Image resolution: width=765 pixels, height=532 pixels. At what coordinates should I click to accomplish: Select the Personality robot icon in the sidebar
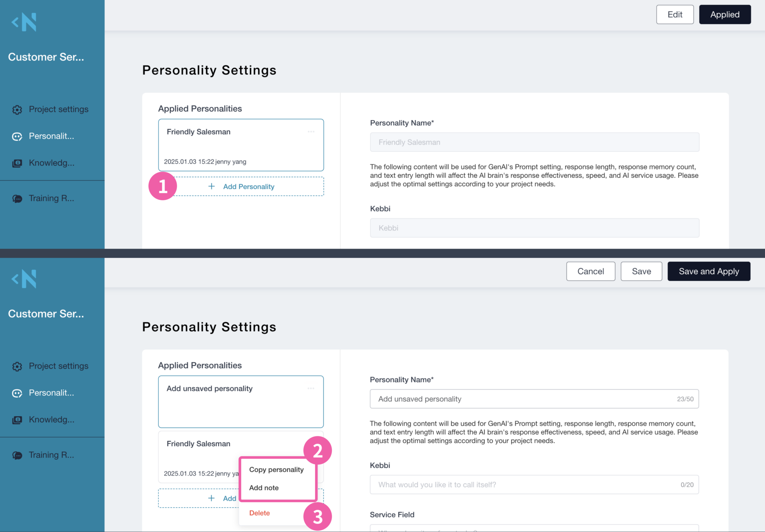click(x=17, y=136)
